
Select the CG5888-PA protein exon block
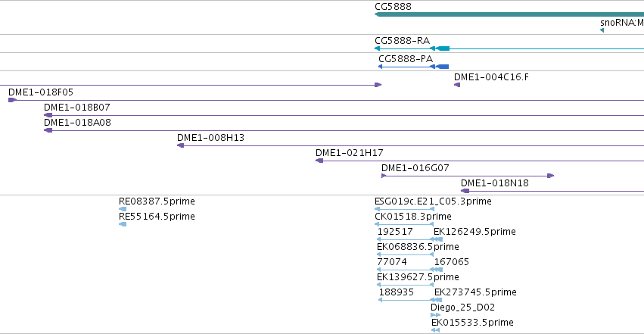(x=442, y=67)
